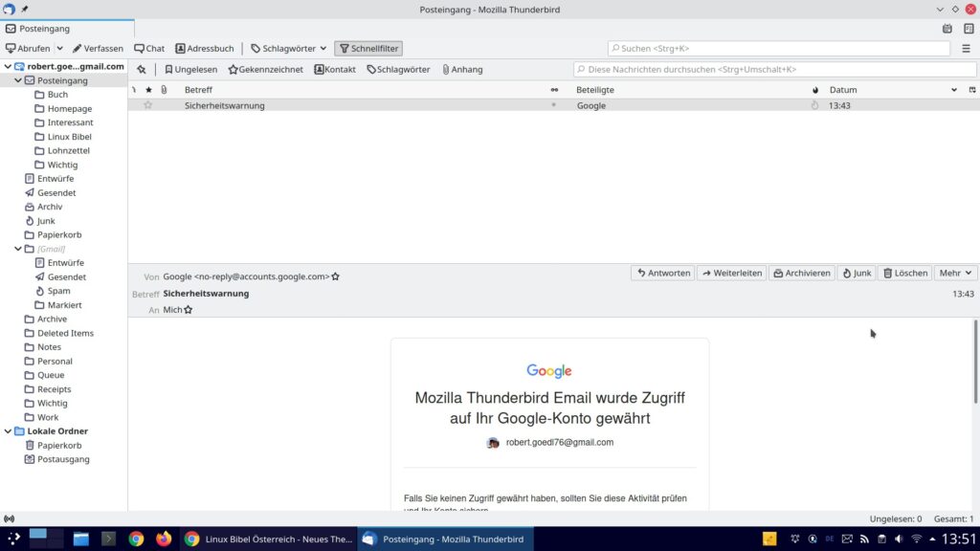Select the Posteingang tab
Image resolution: width=980 pixels, height=551 pixels.
68,29
